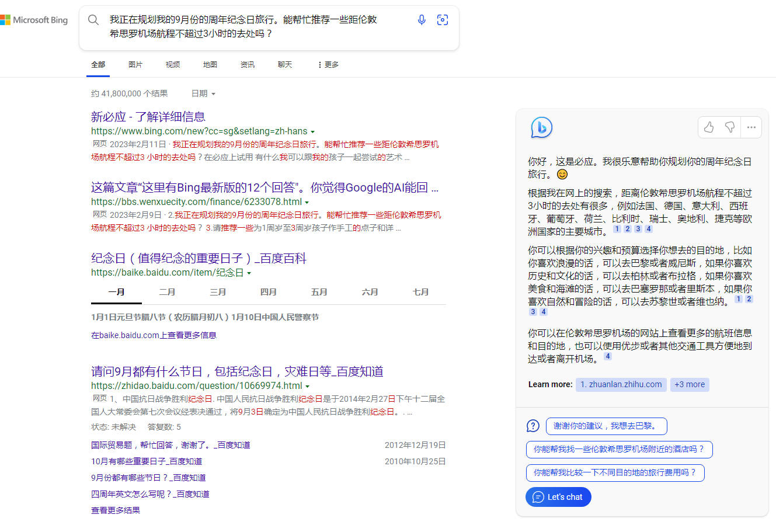Expand arrow next to bing.com/new URL
The width and height of the screenshot is (776, 532).
click(313, 132)
